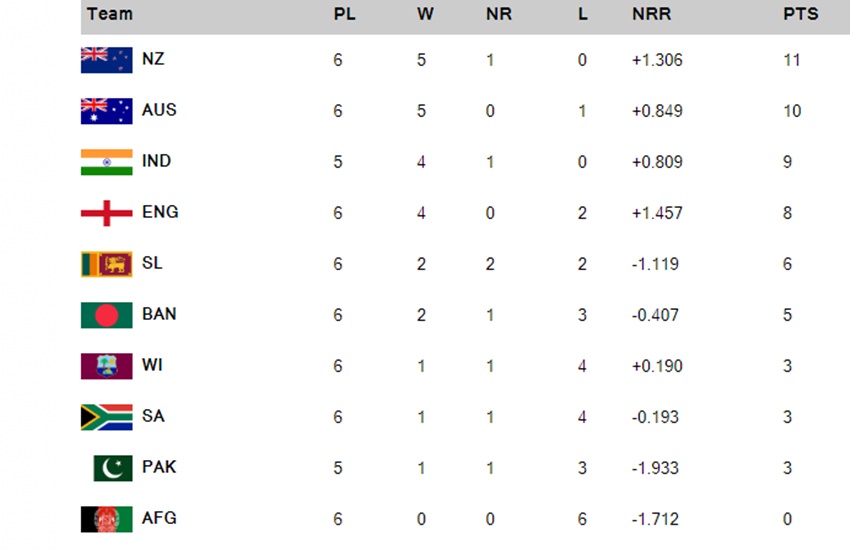This screenshot has width=850, height=550.
Task: Select the ENG team name
Action: (160, 212)
